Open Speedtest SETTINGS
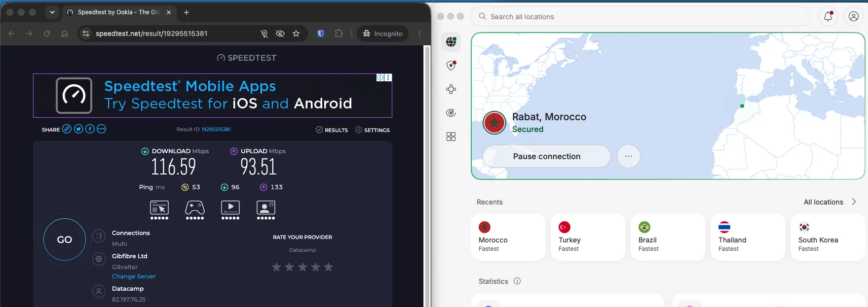 (373, 130)
